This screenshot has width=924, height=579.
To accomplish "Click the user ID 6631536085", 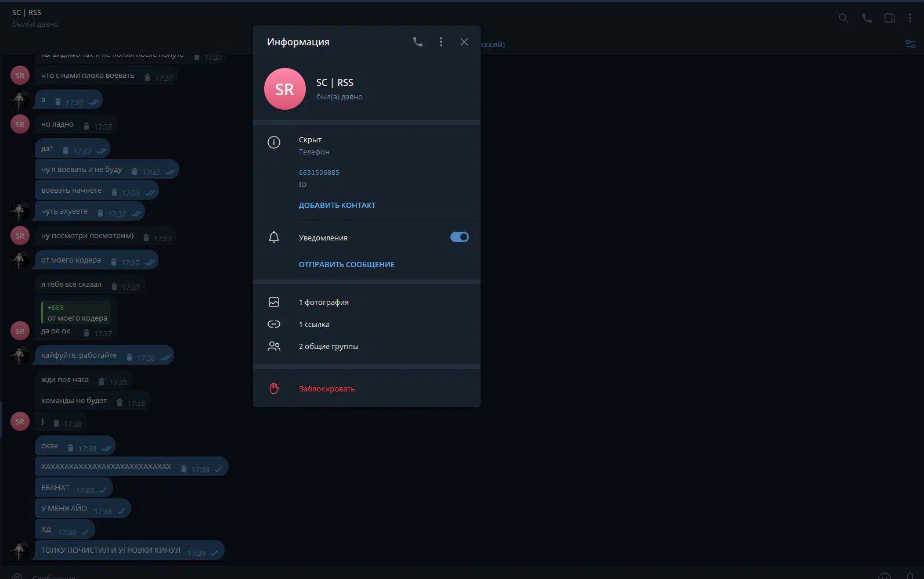I will click(x=319, y=172).
